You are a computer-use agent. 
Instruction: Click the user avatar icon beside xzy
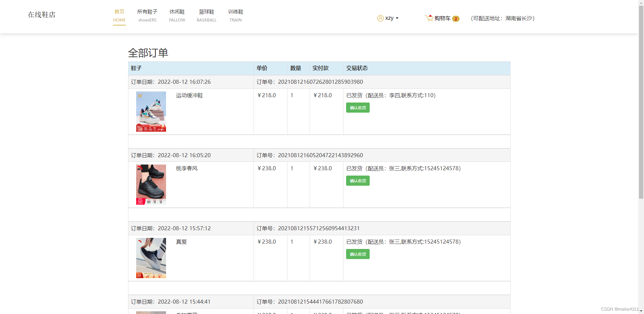click(380, 18)
